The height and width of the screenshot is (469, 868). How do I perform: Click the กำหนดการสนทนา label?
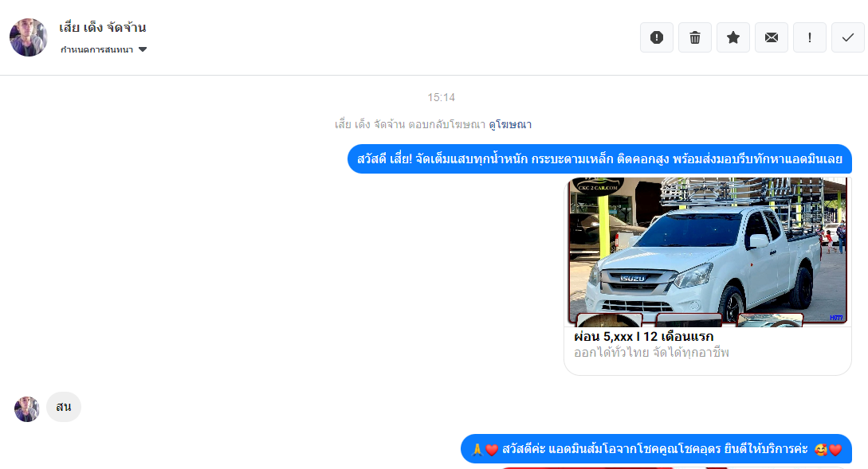click(97, 49)
